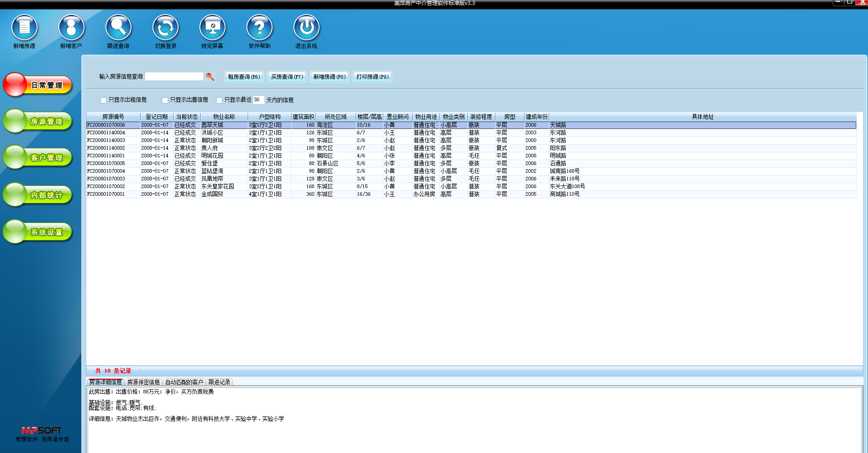
Task: Sort by the 建筑面积 column header
Action: click(x=303, y=117)
